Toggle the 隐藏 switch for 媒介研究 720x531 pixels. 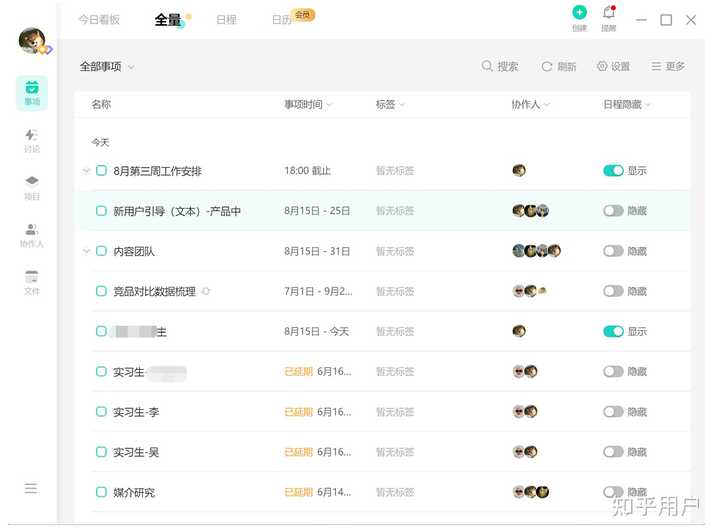(613, 492)
